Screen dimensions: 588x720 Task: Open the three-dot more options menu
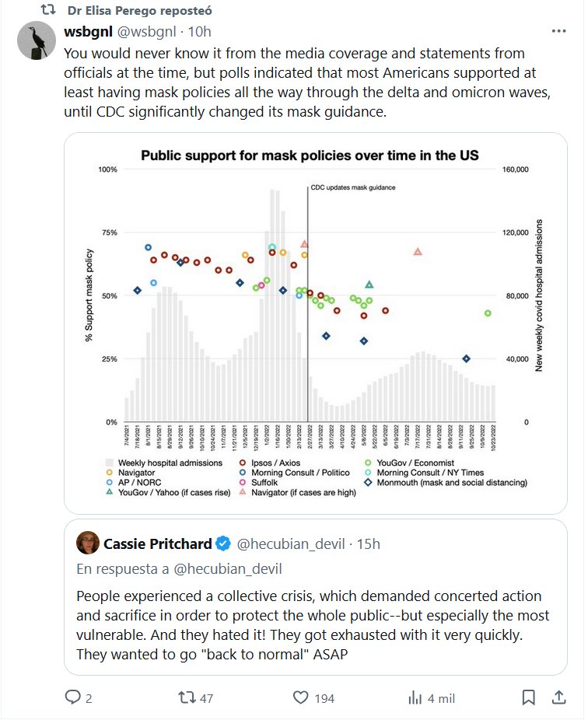[558, 32]
